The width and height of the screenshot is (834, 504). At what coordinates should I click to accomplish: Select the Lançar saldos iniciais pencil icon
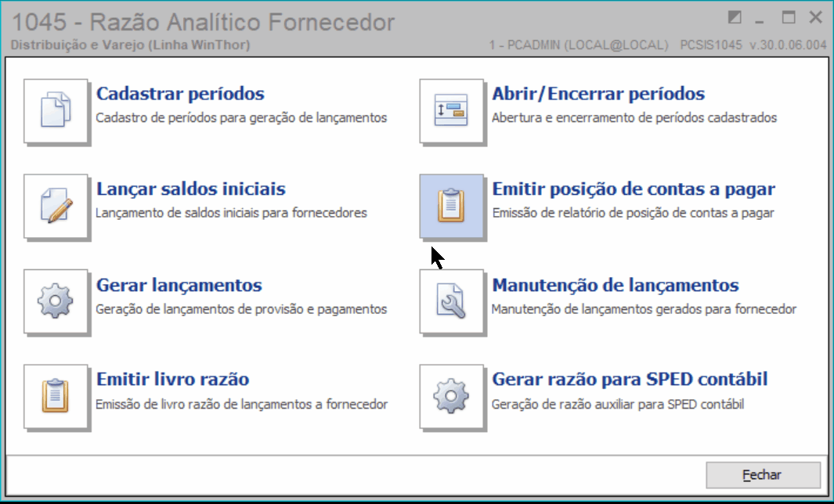[x=56, y=206]
